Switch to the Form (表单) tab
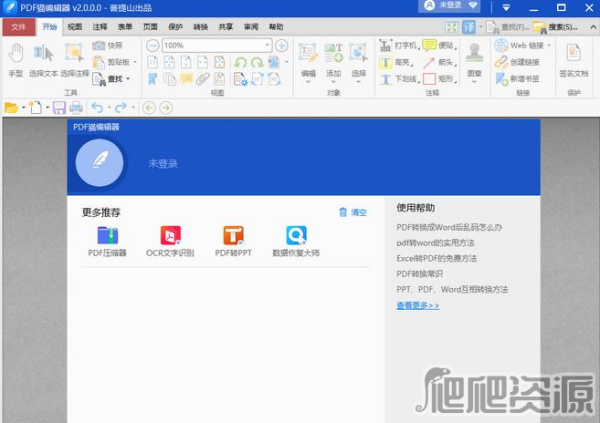 coord(125,27)
